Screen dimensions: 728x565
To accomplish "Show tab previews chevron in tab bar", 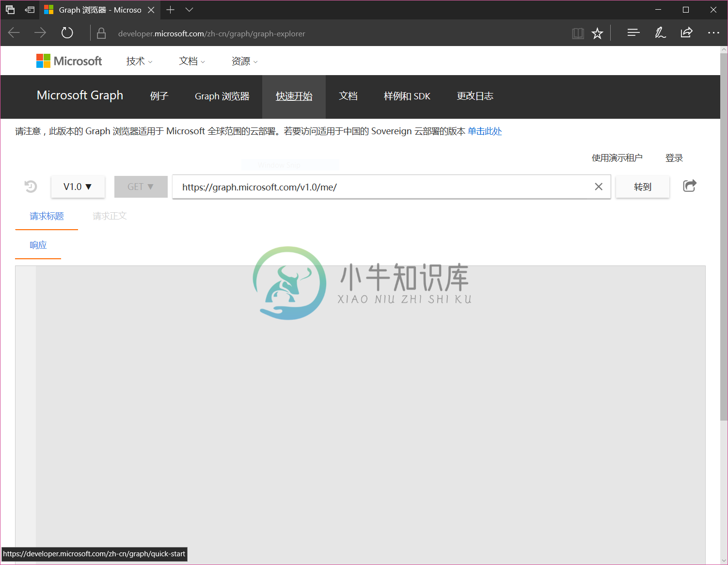I will 190,10.
